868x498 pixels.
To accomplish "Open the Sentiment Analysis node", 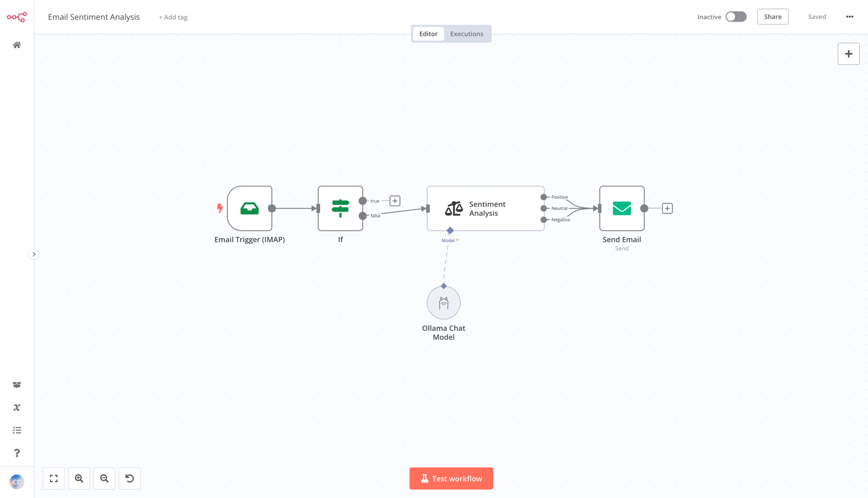I will tap(485, 208).
